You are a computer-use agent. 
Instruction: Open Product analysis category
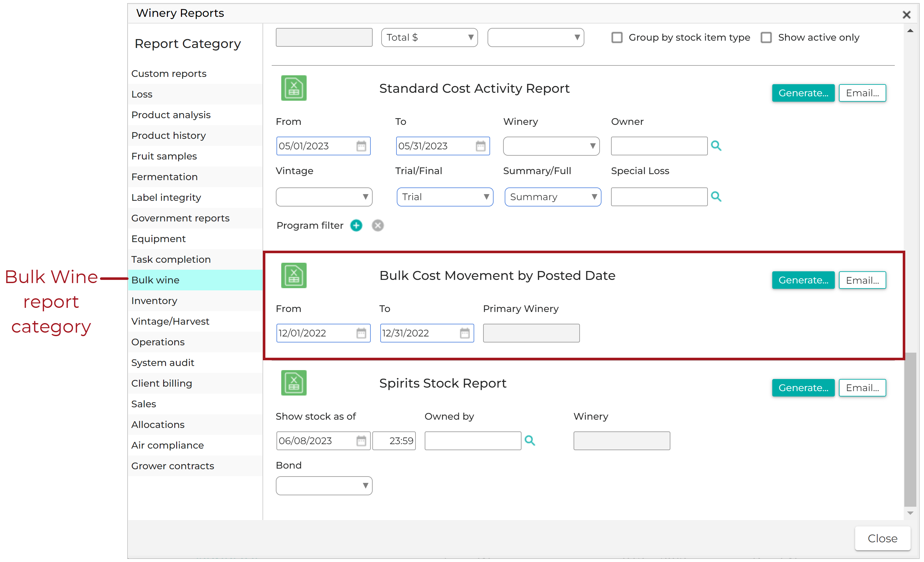pyautogui.click(x=195, y=115)
